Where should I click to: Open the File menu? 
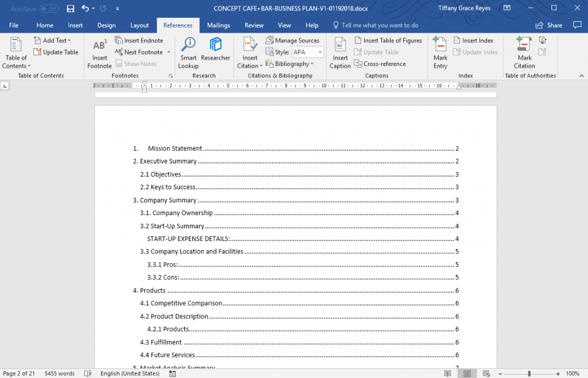(15, 25)
